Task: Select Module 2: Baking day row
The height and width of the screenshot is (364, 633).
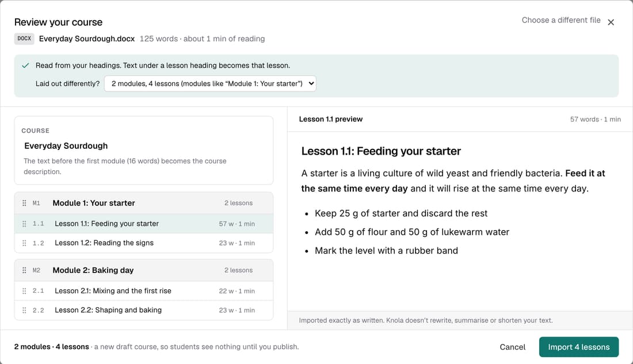Action: pyautogui.click(x=144, y=270)
